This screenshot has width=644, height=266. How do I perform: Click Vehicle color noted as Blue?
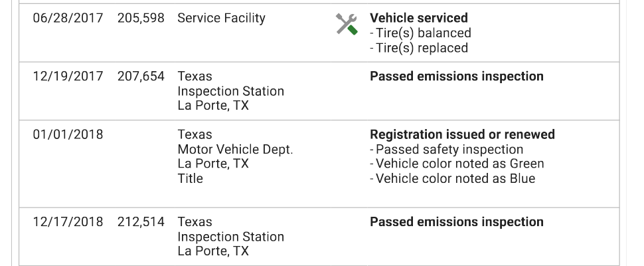452,178
